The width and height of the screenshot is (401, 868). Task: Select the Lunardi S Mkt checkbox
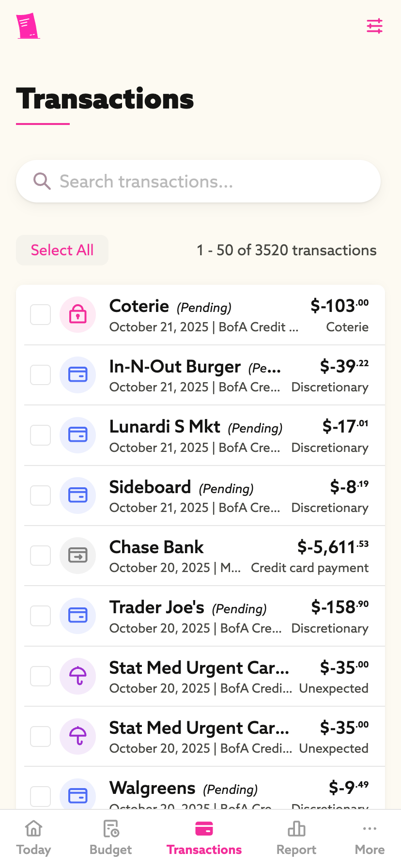(x=41, y=435)
